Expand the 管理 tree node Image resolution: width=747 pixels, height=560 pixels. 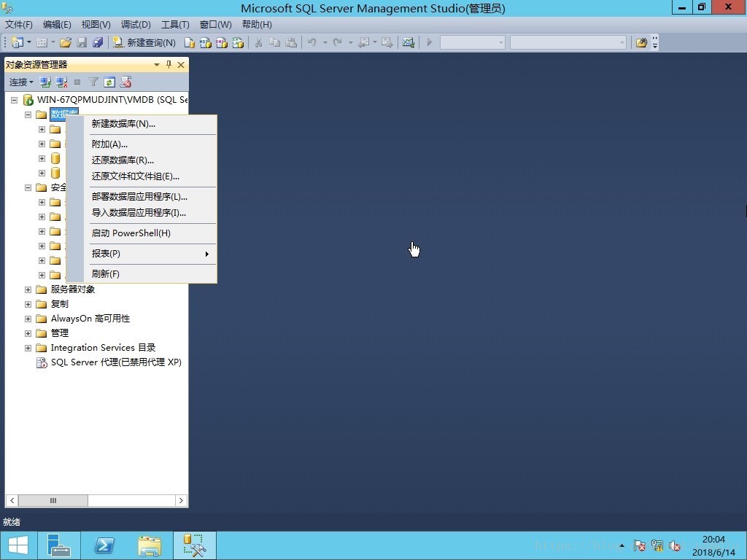(x=28, y=333)
